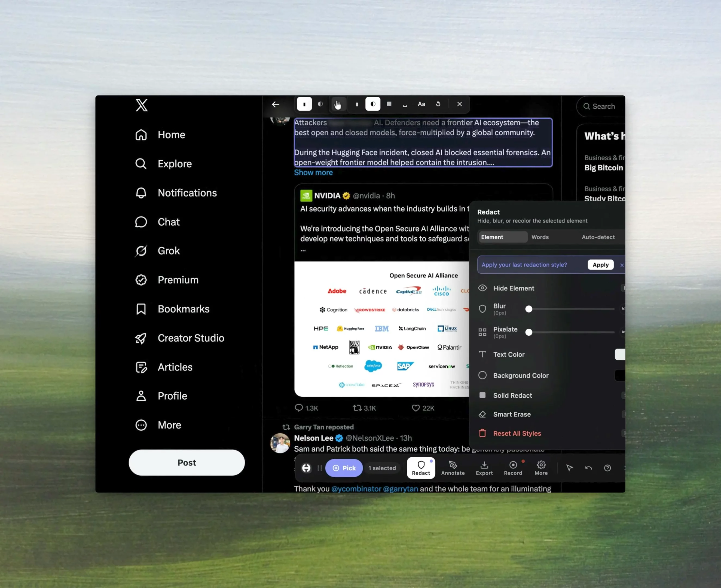The width and height of the screenshot is (721, 588).
Task: Go to Profile in the X sidebar
Action: click(161, 396)
